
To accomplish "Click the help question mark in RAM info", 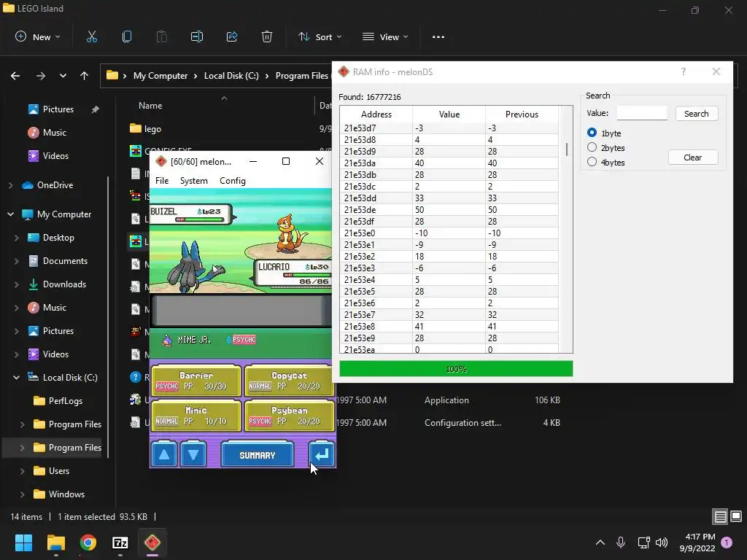I will [x=683, y=71].
